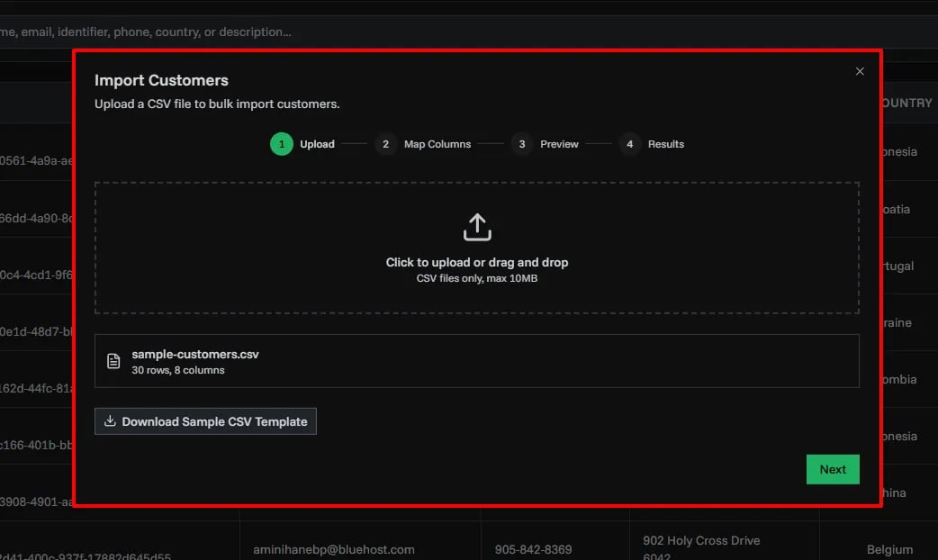The width and height of the screenshot is (938, 560).
Task: Click the phone number 905-842-8369 cell
Action: pyautogui.click(x=533, y=549)
